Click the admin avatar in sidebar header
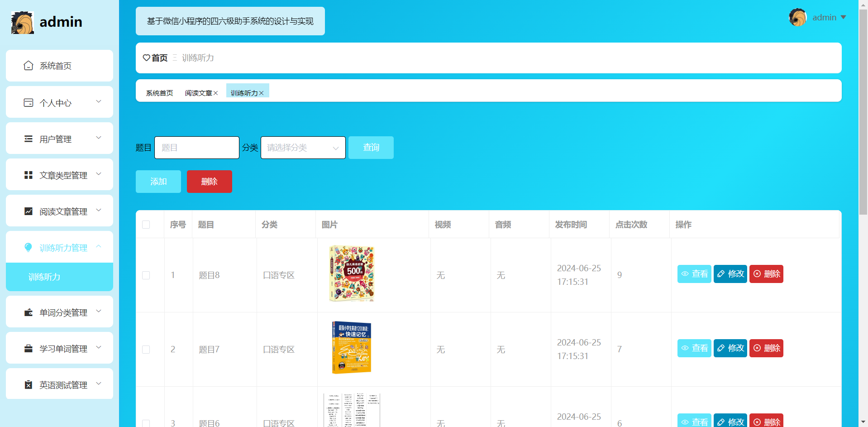The height and width of the screenshot is (427, 868). (x=22, y=22)
